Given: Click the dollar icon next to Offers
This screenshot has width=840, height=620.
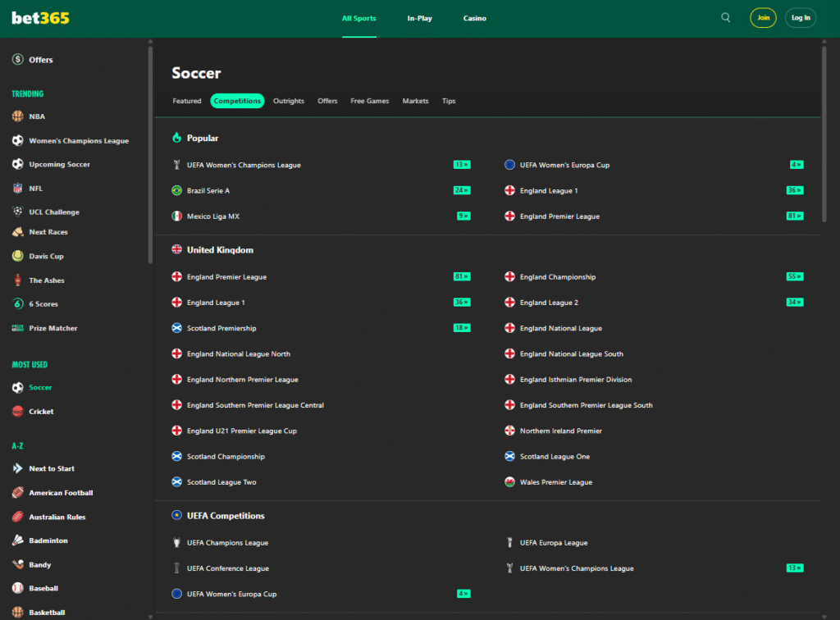Looking at the screenshot, I should [17, 59].
